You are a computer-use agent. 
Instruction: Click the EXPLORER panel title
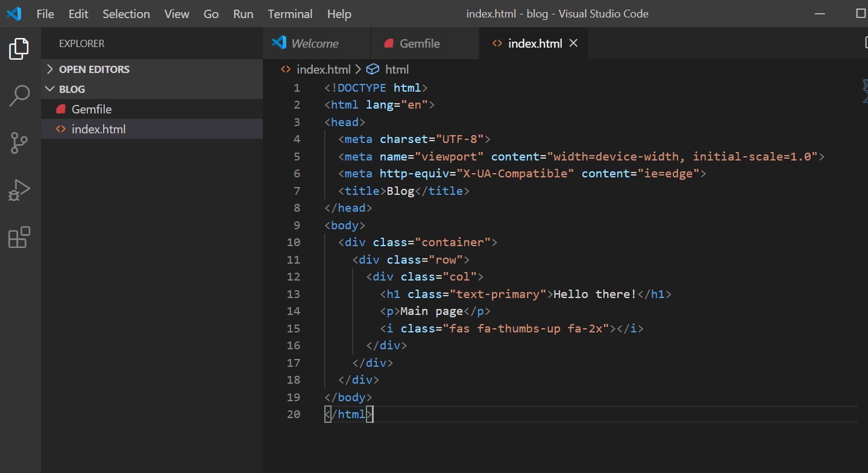tap(82, 43)
